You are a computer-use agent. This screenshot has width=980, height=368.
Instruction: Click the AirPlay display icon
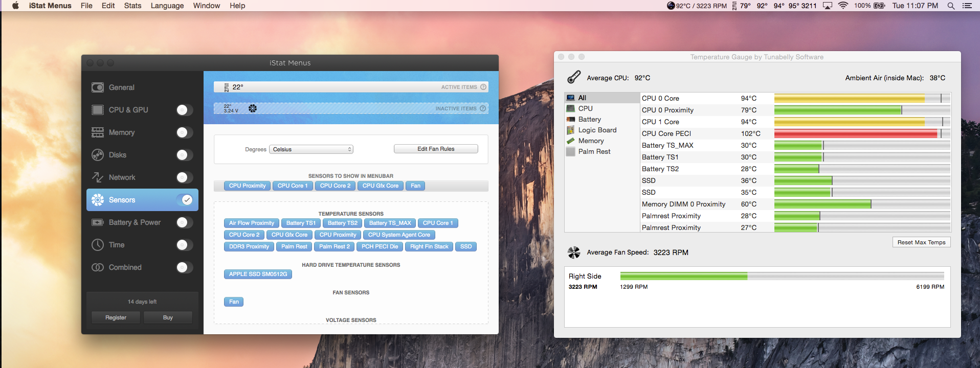(x=827, y=6)
